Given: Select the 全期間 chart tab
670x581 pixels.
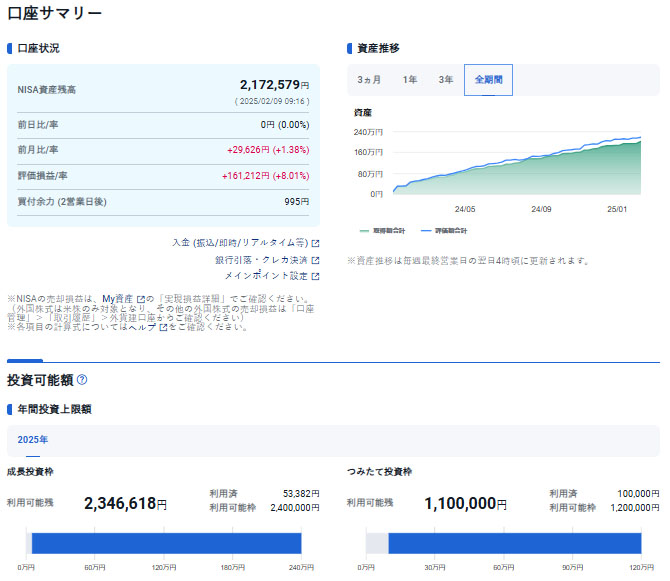Looking at the screenshot, I should [x=488, y=80].
